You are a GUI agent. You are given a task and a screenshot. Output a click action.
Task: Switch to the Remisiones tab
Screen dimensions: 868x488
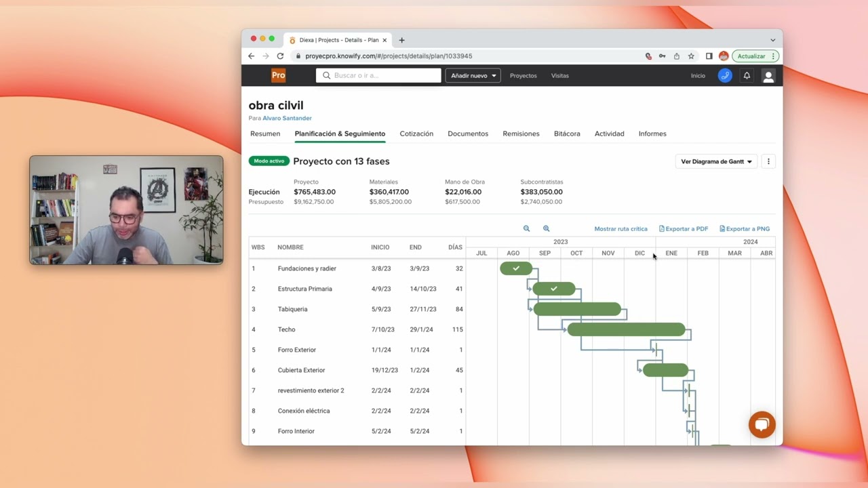(521, 134)
